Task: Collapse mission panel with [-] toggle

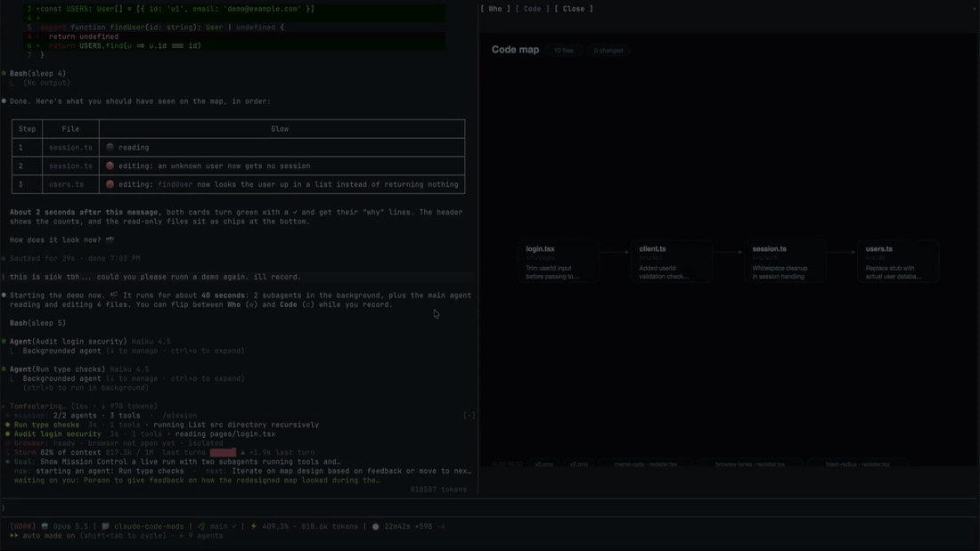Action: click(469, 416)
